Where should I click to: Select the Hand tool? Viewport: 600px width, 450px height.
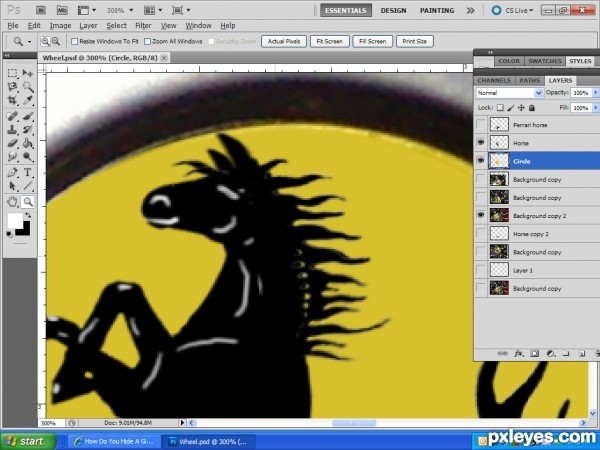tap(13, 202)
